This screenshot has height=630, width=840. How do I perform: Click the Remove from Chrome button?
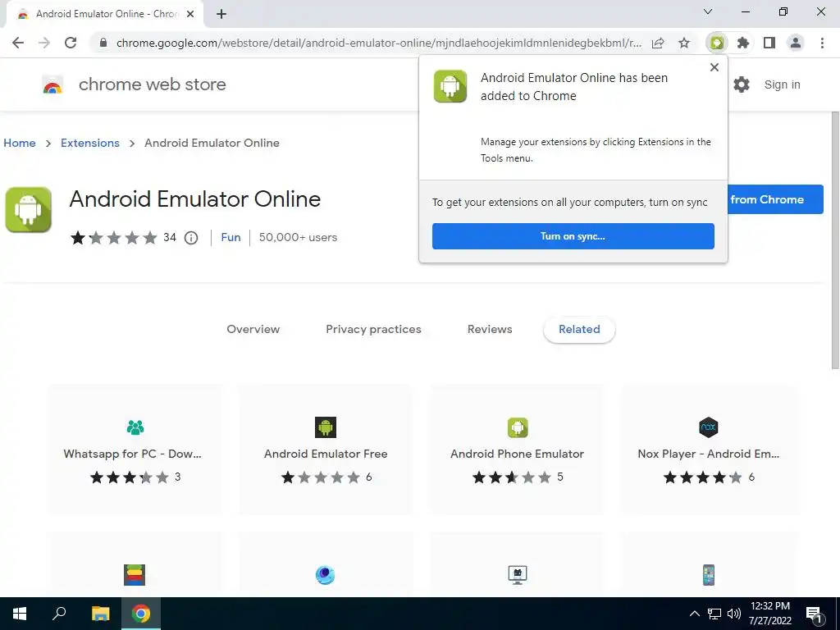775,199
